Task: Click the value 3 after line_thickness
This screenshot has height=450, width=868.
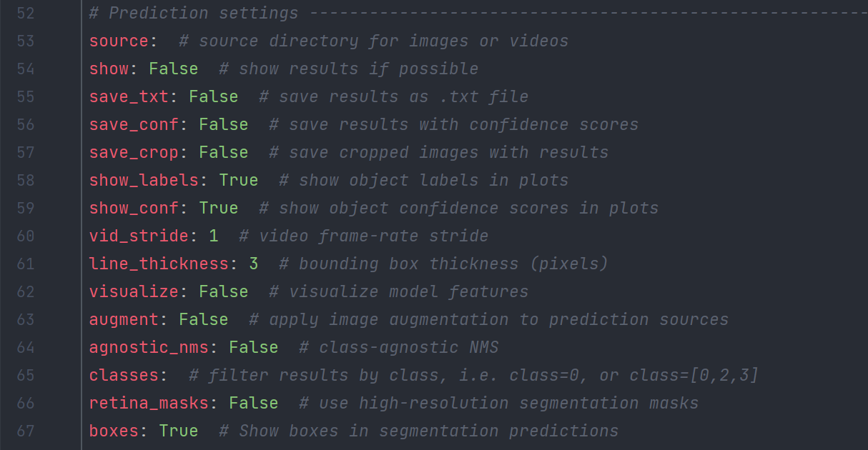Action: point(254,264)
